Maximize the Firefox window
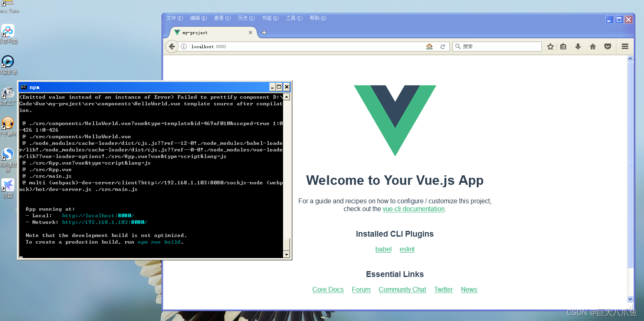This screenshot has height=321, width=644. click(x=619, y=19)
